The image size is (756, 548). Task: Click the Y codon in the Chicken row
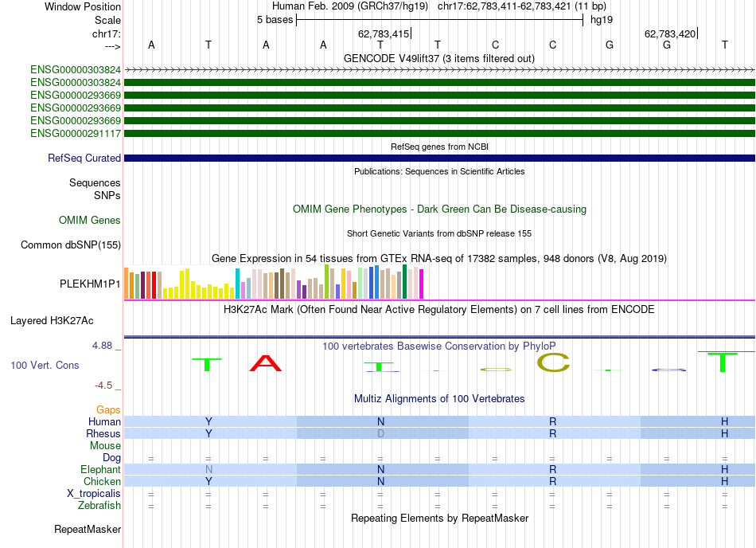click(208, 481)
